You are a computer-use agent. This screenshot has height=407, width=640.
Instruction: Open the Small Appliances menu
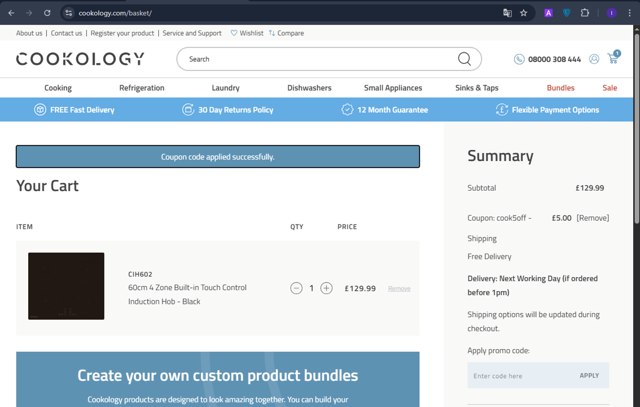(x=393, y=88)
